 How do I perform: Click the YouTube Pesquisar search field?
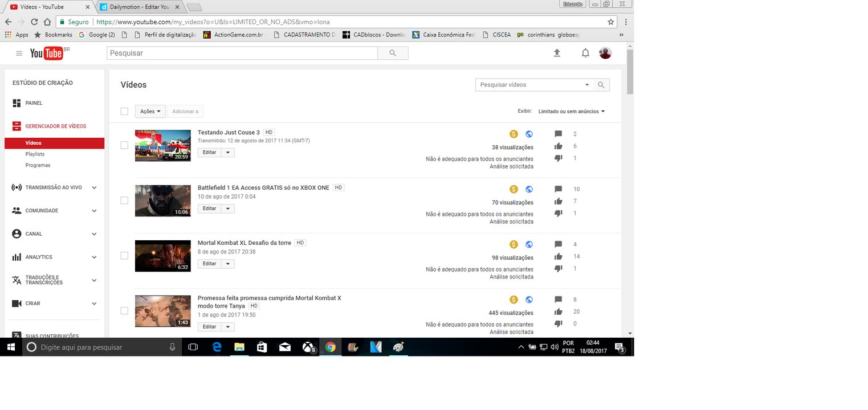(242, 53)
